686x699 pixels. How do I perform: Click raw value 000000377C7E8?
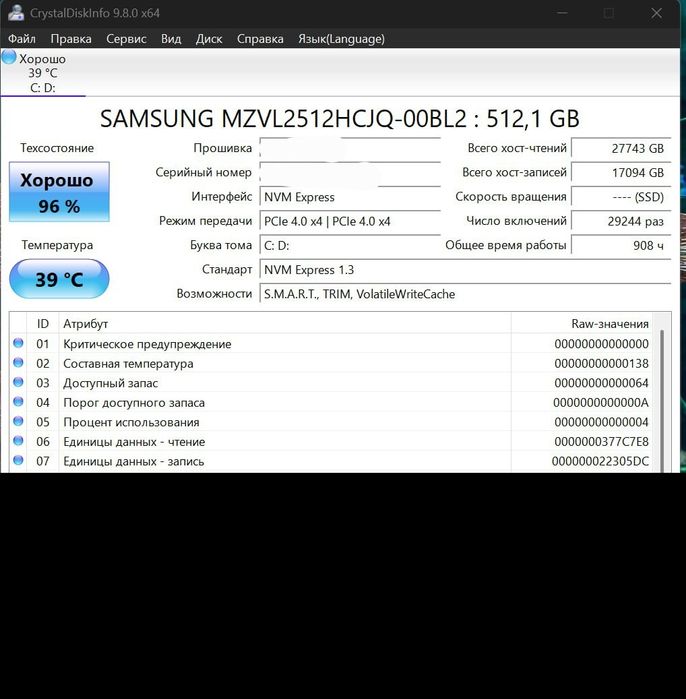click(601, 442)
